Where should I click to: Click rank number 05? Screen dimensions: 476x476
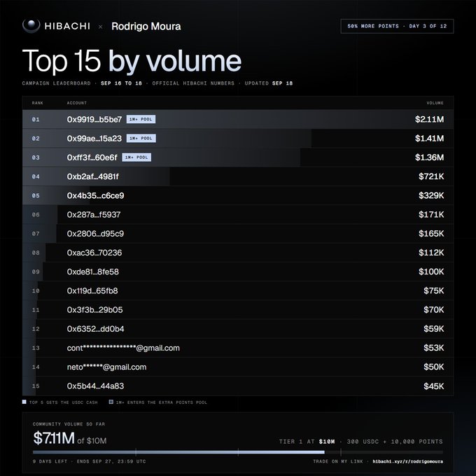click(x=36, y=196)
